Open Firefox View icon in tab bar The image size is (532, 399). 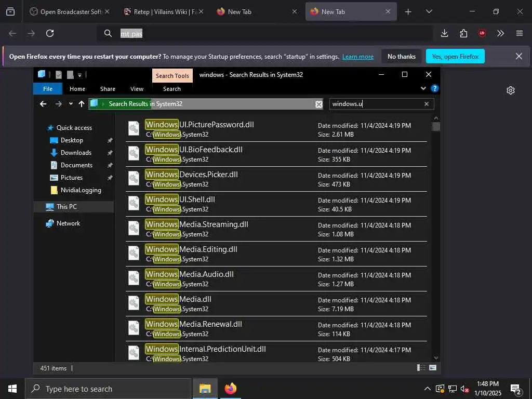pyautogui.click(x=10, y=12)
